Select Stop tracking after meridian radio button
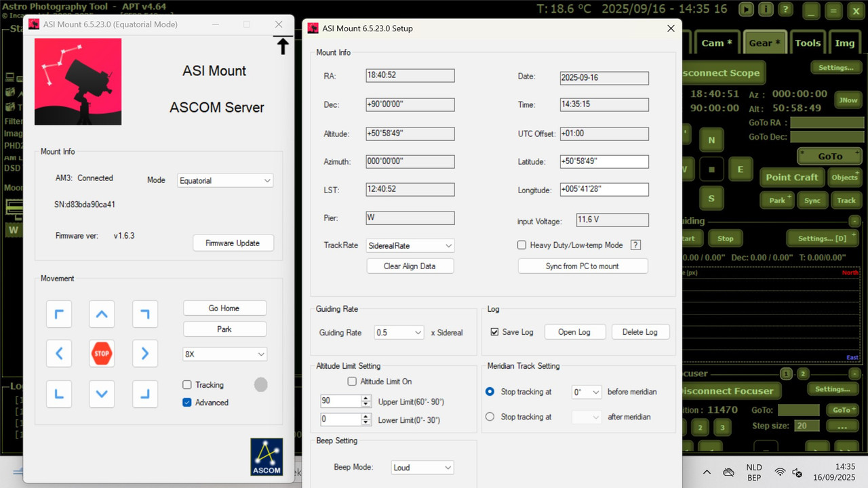 point(490,417)
